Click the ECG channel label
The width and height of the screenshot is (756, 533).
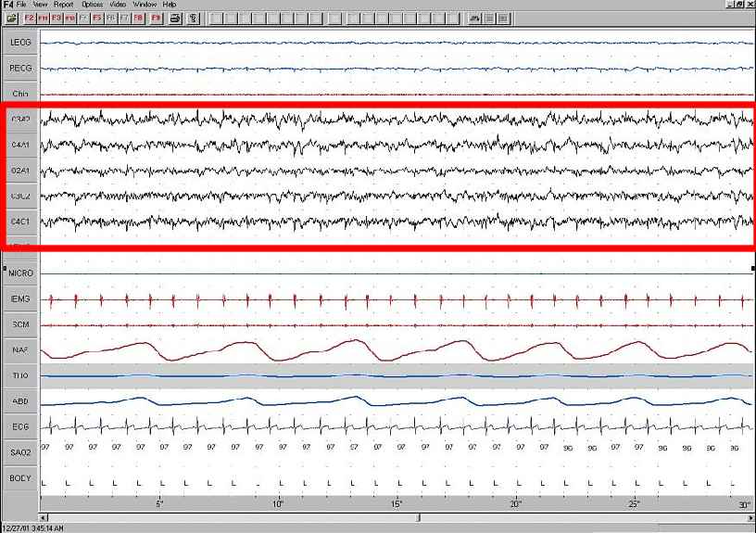click(20, 427)
